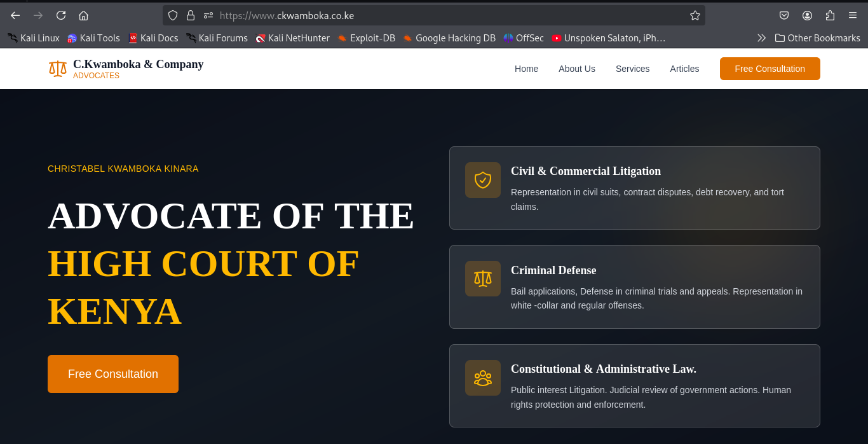The image size is (868, 444).
Task: Click the CHRISTABEL KWAMBOKA KINARA text
Action: click(123, 169)
